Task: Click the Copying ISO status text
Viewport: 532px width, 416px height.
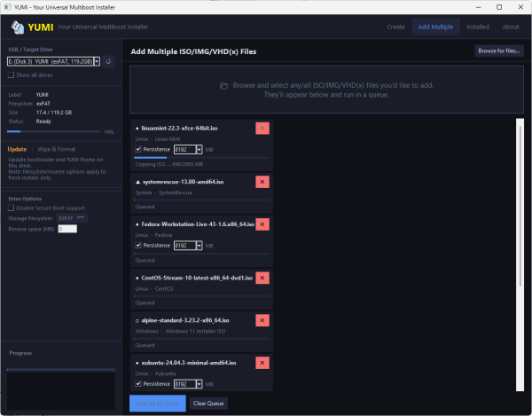Action: 169,164
